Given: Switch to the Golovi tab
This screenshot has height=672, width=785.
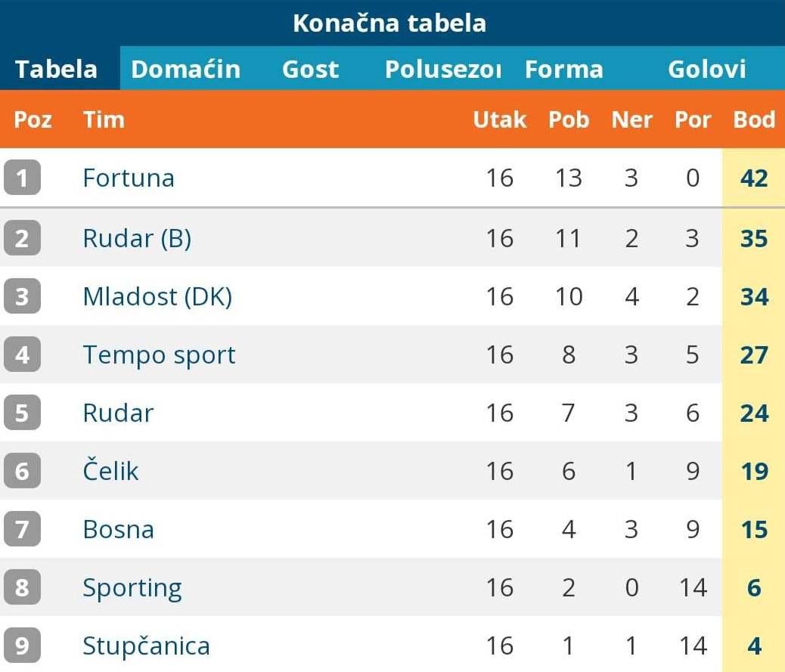Looking at the screenshot, I should (707, 70).
